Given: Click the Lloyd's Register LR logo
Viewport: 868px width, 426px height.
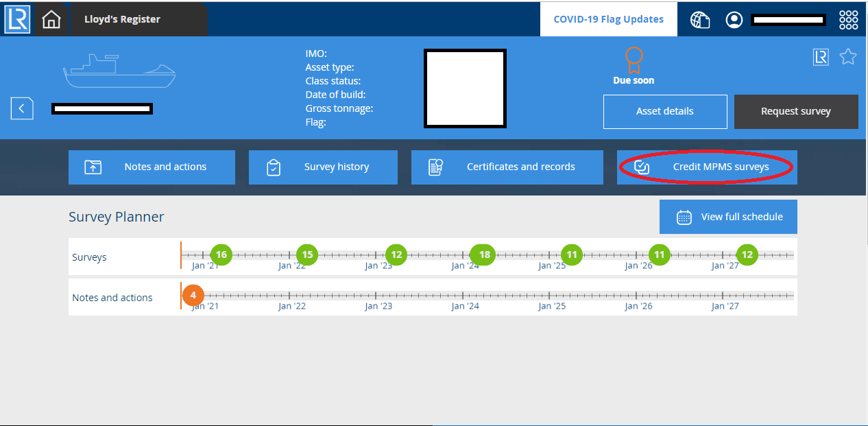Looking at the screenshot, I should (x=16, y=19).
